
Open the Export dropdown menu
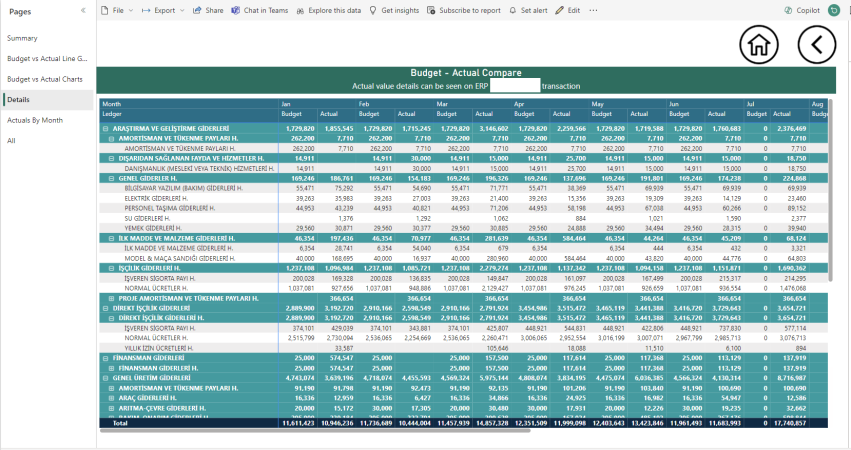coord(163,10)
